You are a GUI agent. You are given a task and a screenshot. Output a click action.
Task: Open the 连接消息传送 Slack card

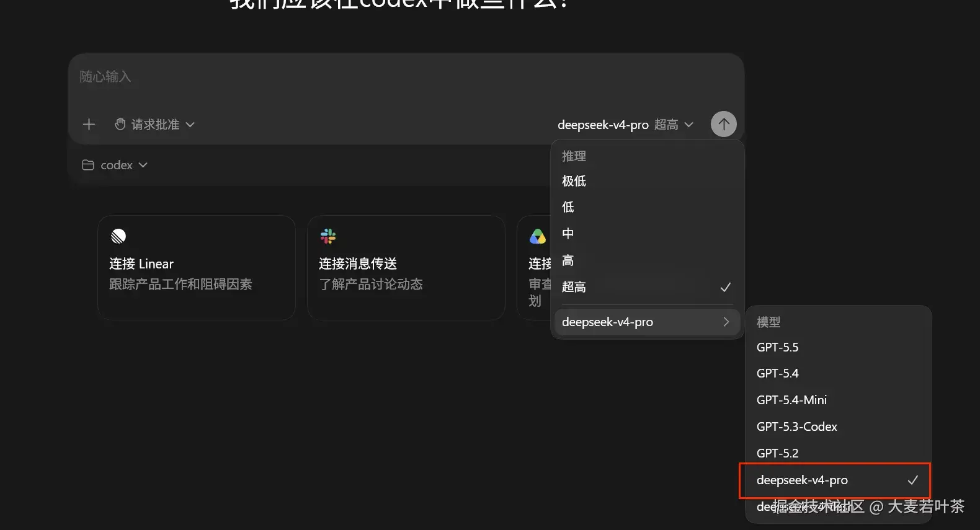tap(406, 267)
